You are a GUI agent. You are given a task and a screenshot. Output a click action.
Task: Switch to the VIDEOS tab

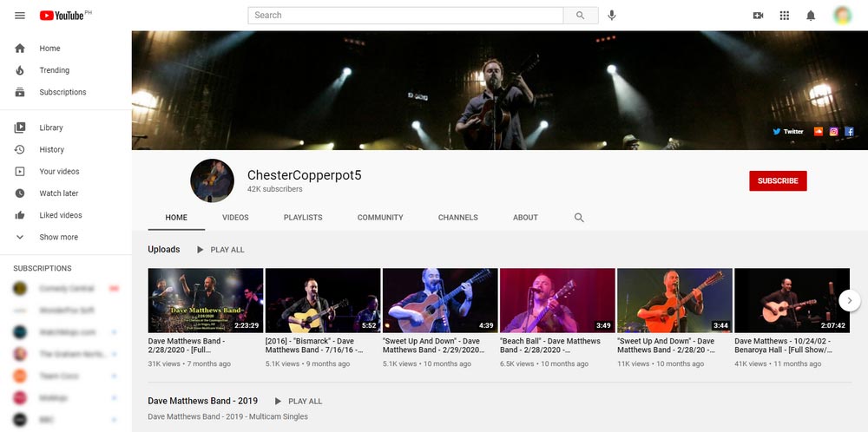(235, 218)
